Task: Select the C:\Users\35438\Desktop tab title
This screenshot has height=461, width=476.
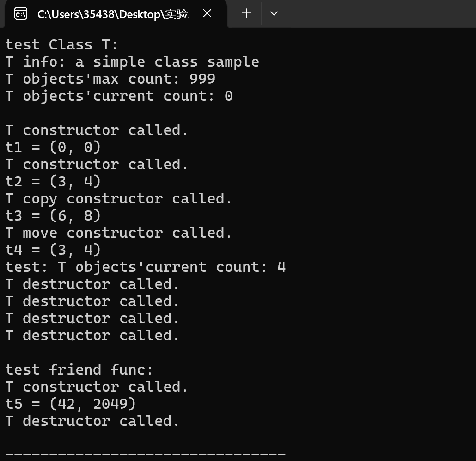Action: [113, 14]
